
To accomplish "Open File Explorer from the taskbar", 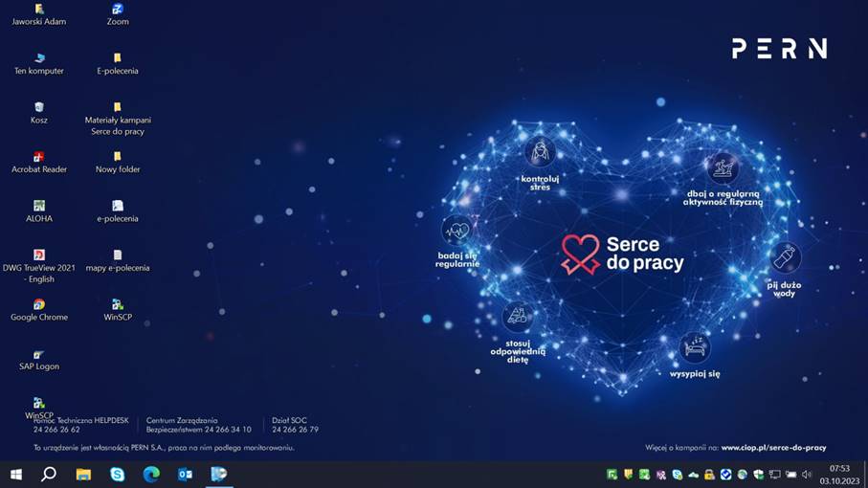I will (83, 474).
